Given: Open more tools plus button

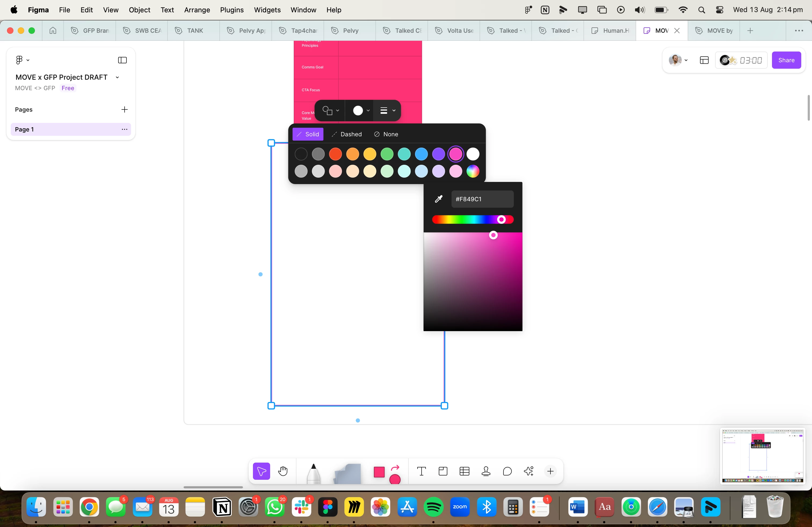Looking at the screenshot, I should pos(550,471).
